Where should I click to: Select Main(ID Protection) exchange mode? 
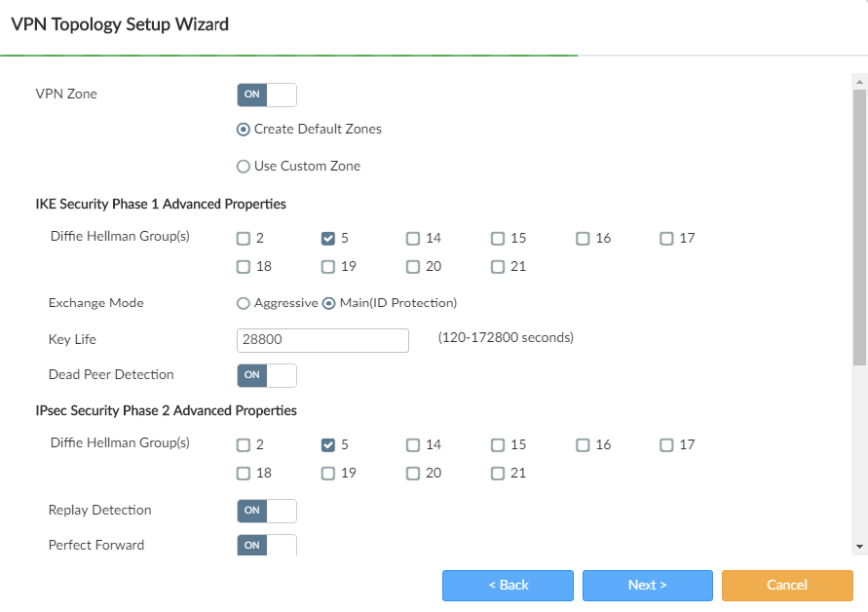pos(328,303)
